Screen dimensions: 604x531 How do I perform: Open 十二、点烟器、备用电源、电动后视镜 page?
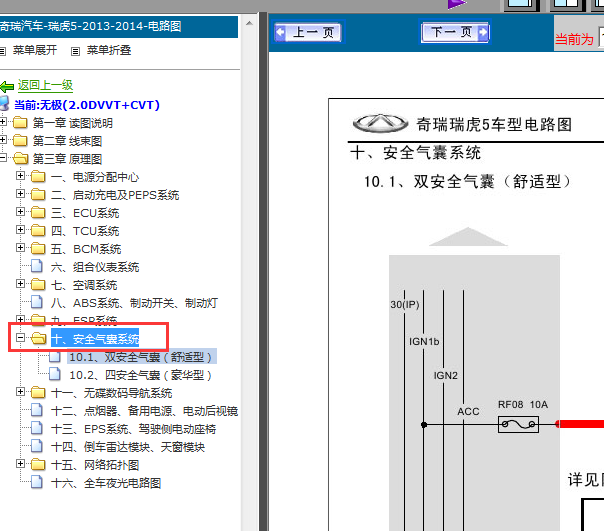tap(144, 411)
